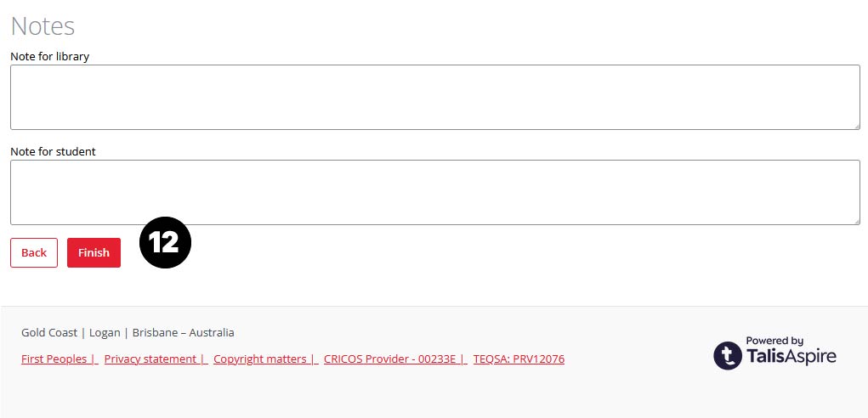Screen dimensions: 868x418
Task: Type area: click Note for student field
Action: [434, 192]
